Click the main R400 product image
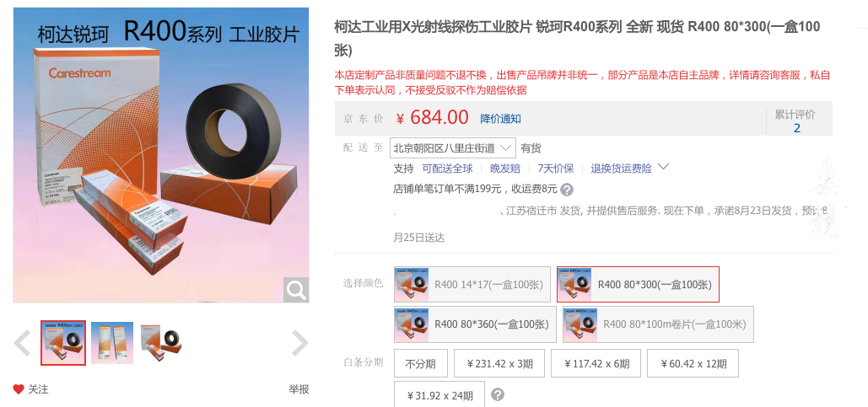The width and height of the screenshot is (868, 407). (160, 155)
